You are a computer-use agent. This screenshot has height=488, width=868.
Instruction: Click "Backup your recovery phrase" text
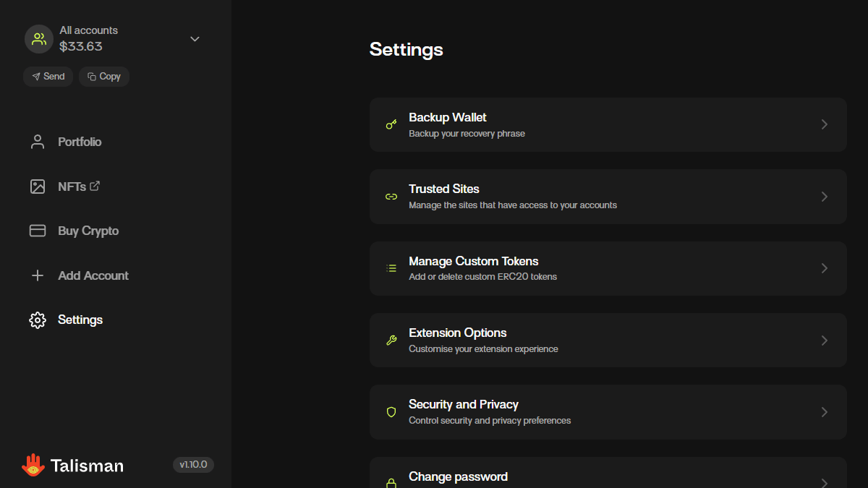pos(467,134)
